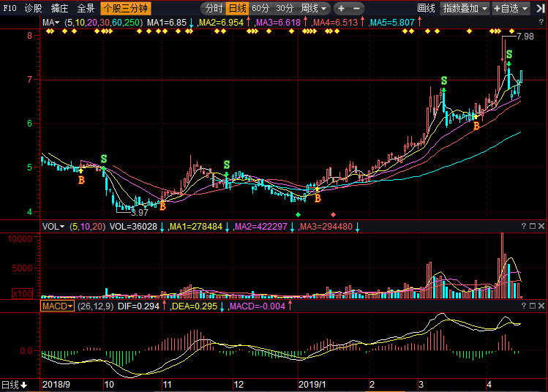548x392 pixels.
Task: Click the S sell signal in March
Action: [x=444, y=80]
